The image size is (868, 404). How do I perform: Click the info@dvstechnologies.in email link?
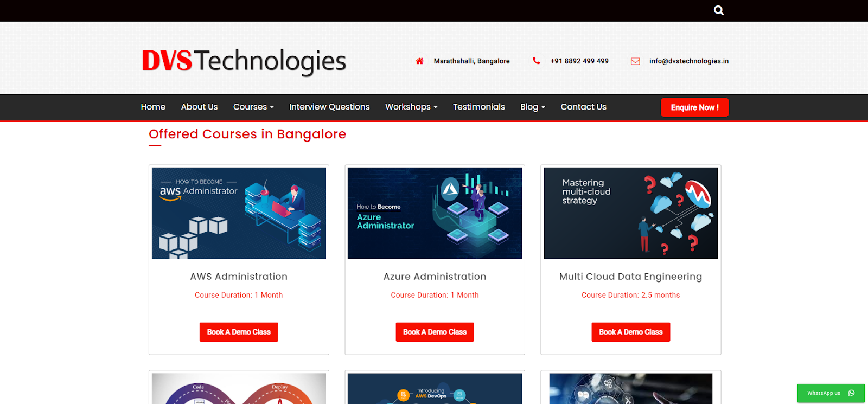point(689,61)
